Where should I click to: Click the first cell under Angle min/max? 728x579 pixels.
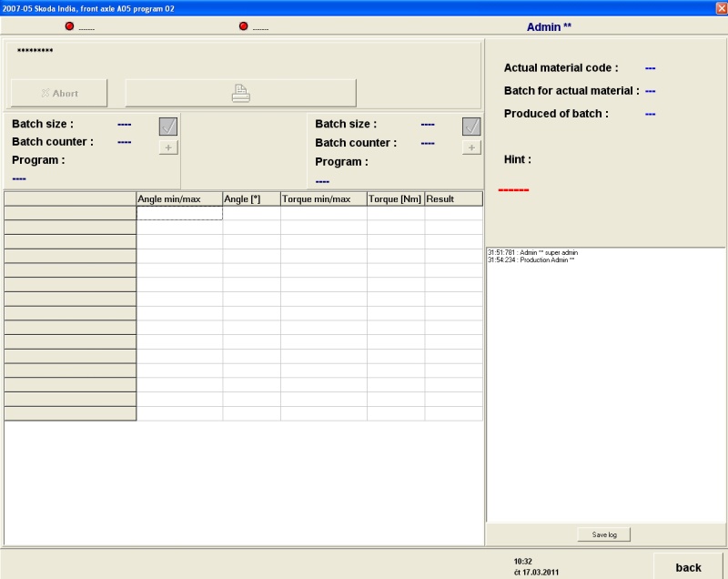179,213
